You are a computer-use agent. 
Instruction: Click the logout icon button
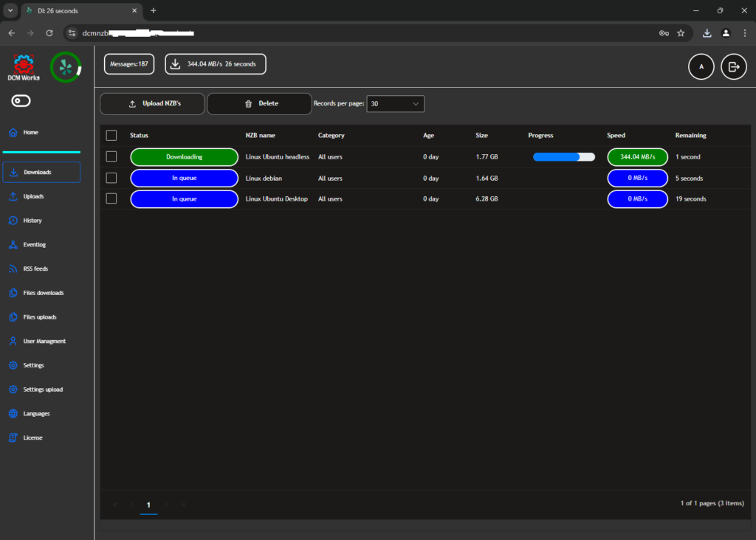[x=734, y=67]
